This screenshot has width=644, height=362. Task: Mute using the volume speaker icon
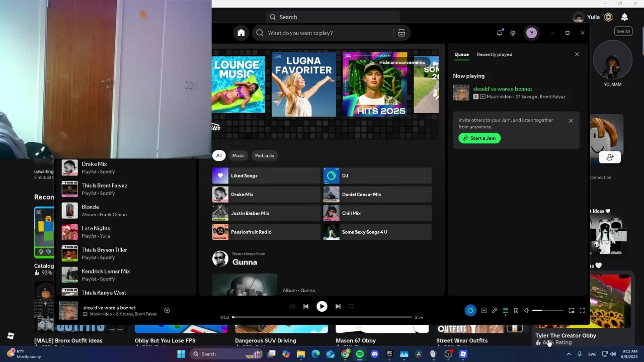click(x=526, y=310)
